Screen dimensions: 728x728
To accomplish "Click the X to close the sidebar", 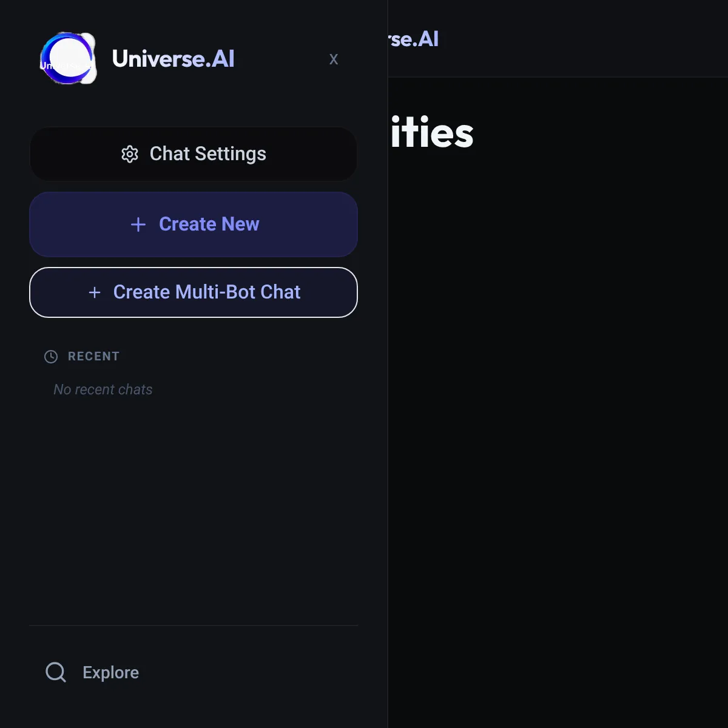I will [x=334, y=59].
